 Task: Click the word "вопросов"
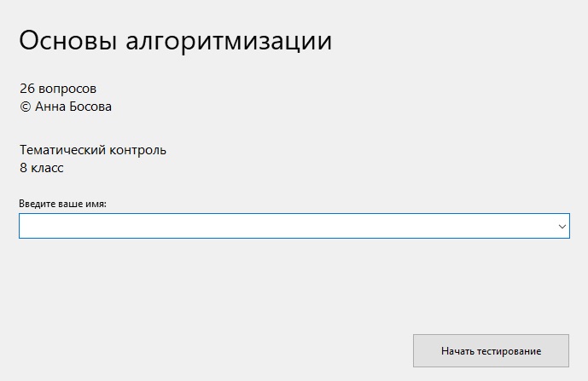coord(67,89)
